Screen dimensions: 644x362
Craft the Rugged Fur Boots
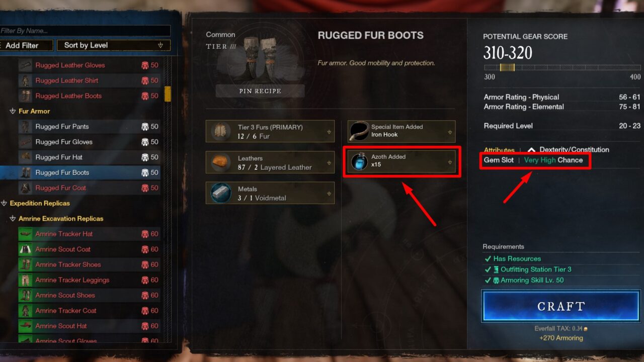(561, 306)
